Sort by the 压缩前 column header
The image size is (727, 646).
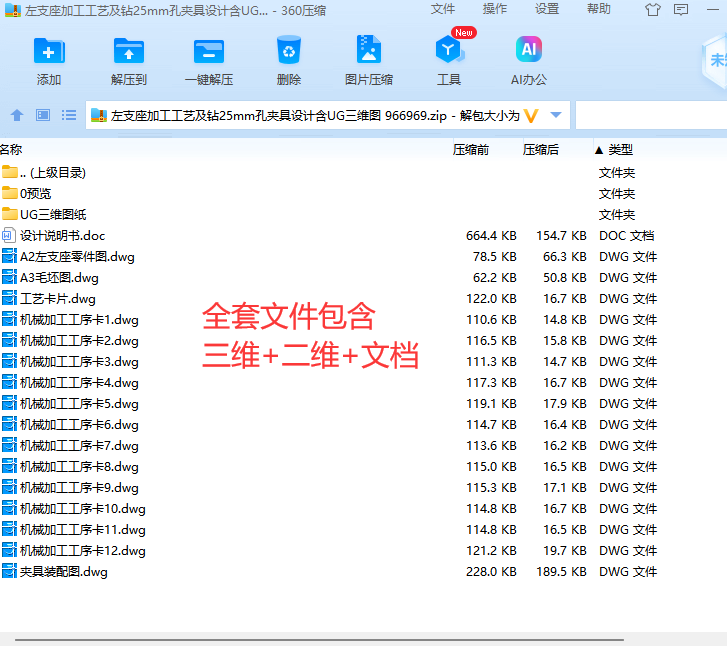(x=471, y=150)
